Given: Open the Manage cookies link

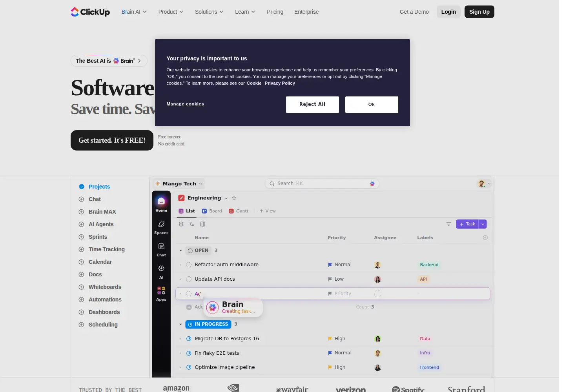Looking at the screenshot, I should (x=185, y=104).
